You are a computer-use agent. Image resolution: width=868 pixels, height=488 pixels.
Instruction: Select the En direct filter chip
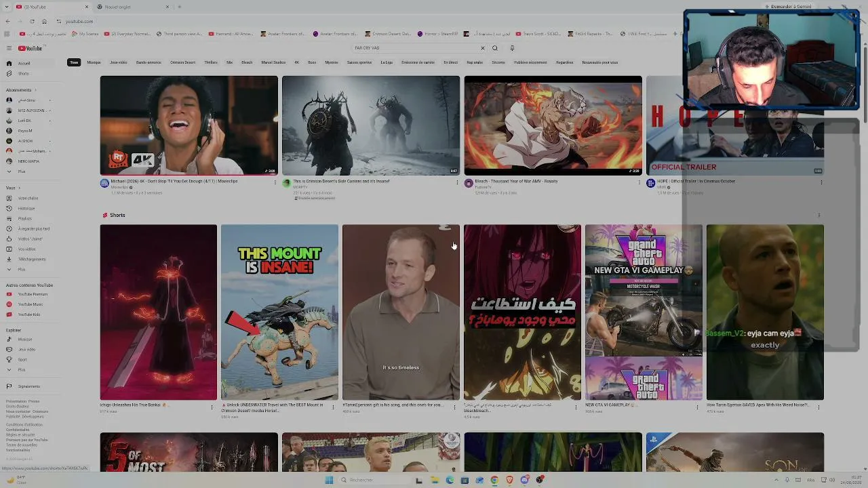tap(451, 62)
